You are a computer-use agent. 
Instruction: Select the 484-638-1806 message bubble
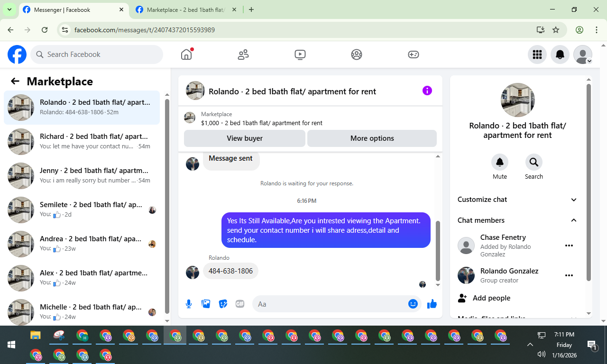[230, 271]
